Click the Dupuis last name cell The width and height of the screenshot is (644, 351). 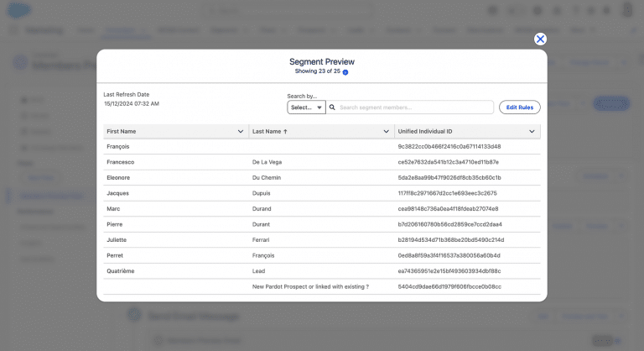[x=262, y=193]
